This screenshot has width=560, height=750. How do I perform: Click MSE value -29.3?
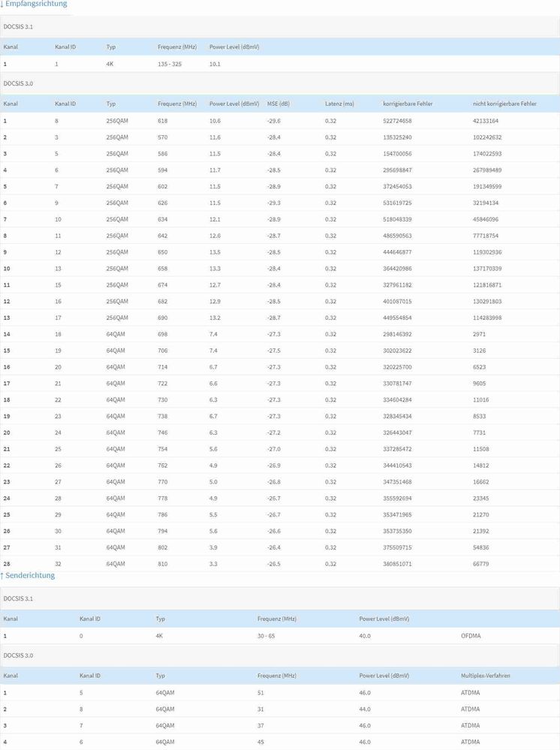click(x=273, y=203)
